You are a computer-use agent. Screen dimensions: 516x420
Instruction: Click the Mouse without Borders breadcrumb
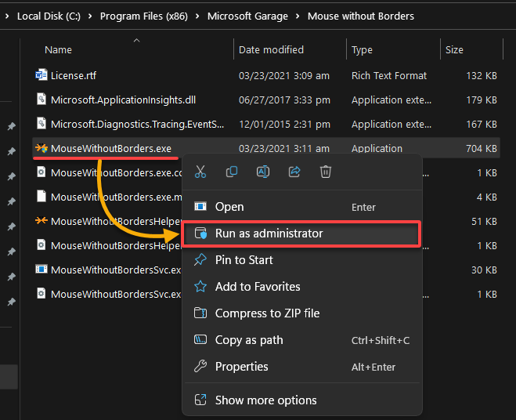[x=361, y=16]
